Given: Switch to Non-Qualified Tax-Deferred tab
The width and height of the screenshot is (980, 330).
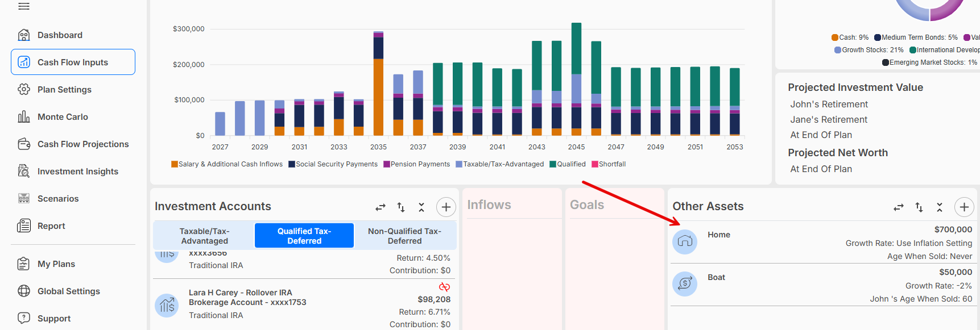Looking at the screenshot, I should [x=404, y=236].
